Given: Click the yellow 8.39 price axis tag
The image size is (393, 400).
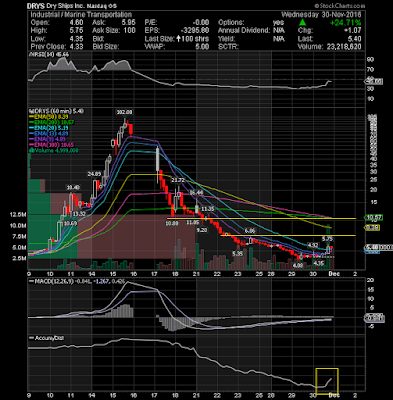Looking at the screenshot, I should coord(373,228).
